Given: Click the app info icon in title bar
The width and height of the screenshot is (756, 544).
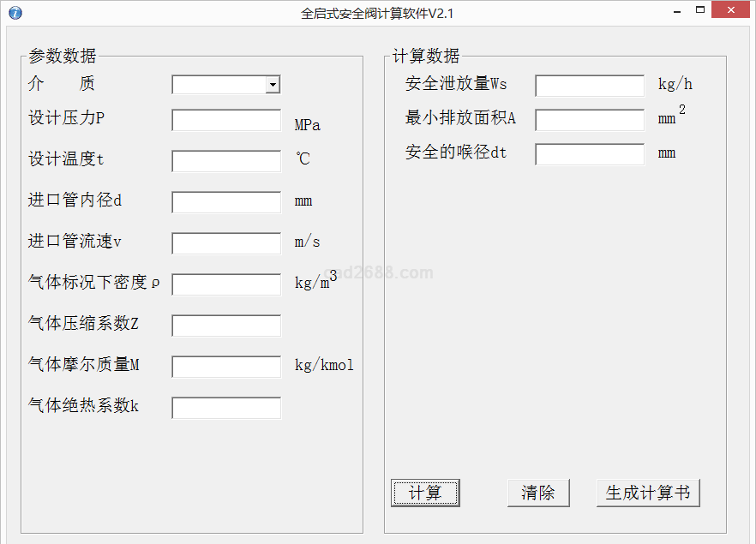Looking at the screenshot, I should (15, 13).
